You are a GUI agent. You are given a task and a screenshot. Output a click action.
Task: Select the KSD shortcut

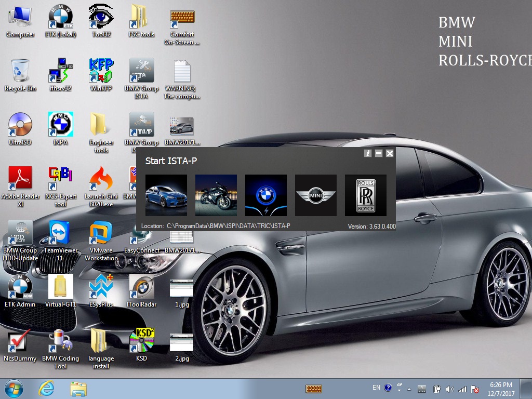click(x=141, y=345)
